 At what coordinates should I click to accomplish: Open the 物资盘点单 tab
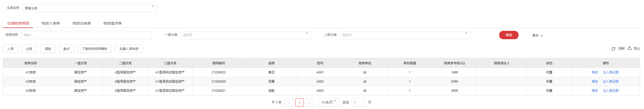113,23
